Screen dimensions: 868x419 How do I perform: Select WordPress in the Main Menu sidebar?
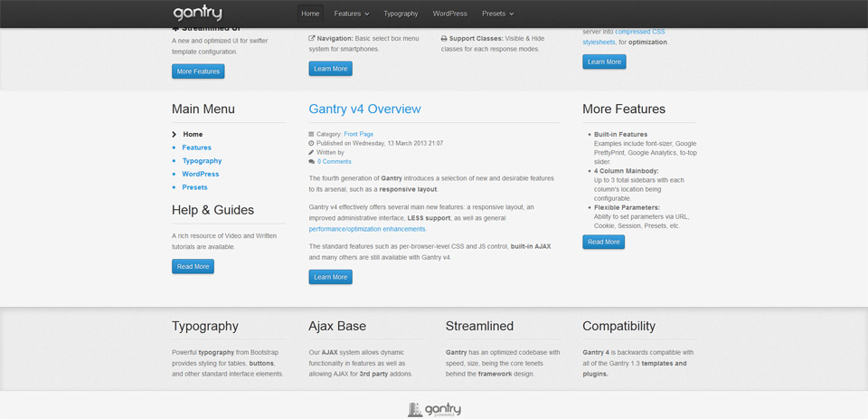[x=201, y=174]
